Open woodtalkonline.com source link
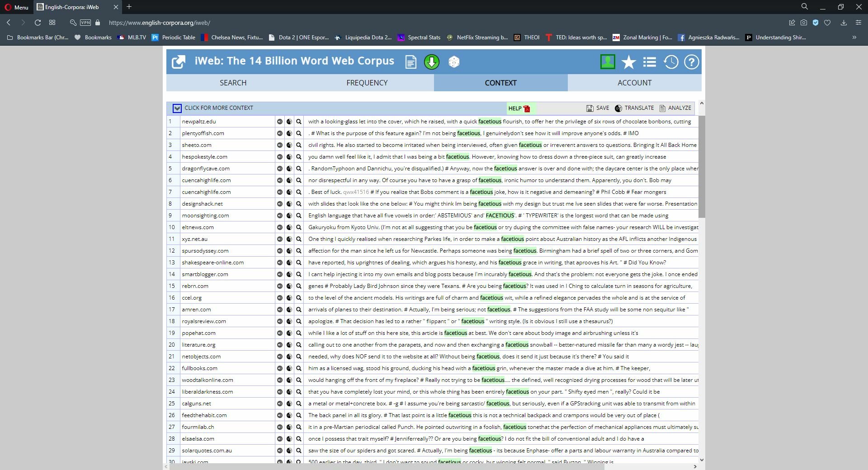 tap(208, 380)
